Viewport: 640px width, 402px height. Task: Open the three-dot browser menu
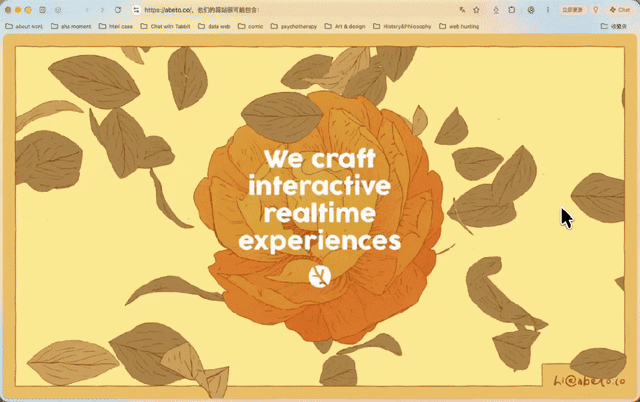[x=548, y=10]
